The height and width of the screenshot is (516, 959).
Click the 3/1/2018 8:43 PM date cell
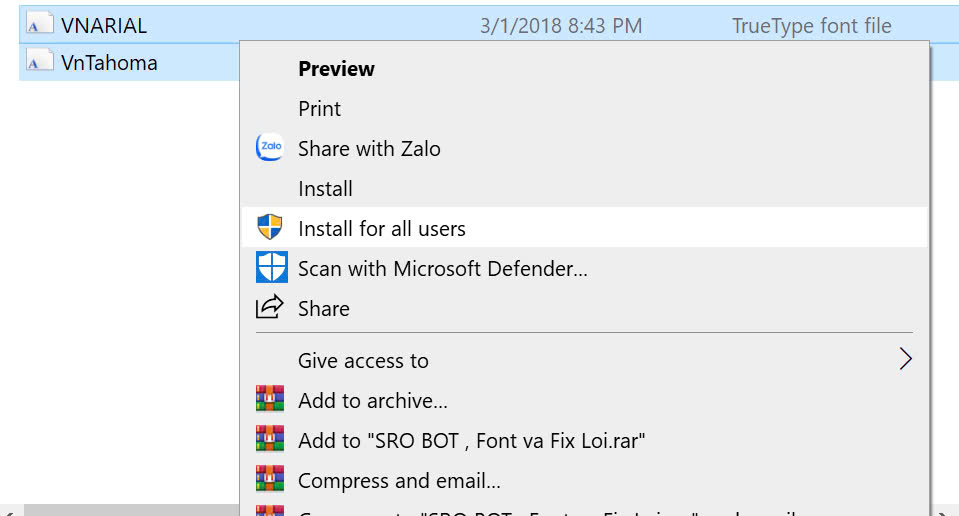pyautogui.click(x=561, y=26)
